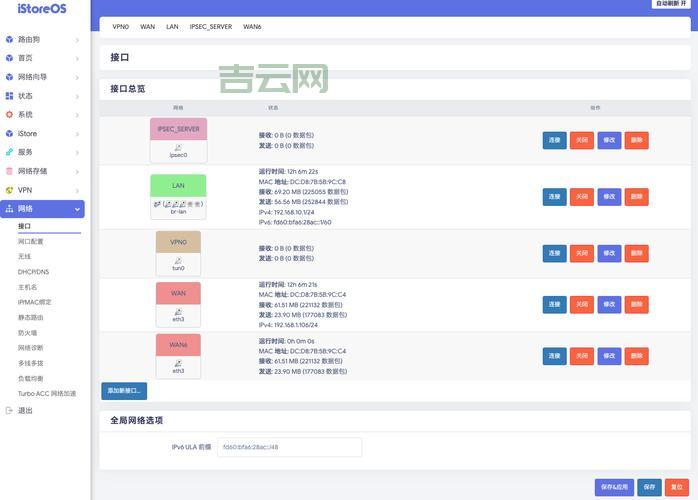Expand the VPN menu chevron
This screenshot has height=500, width=698.
pyautogui.click(x=77, y=191)
